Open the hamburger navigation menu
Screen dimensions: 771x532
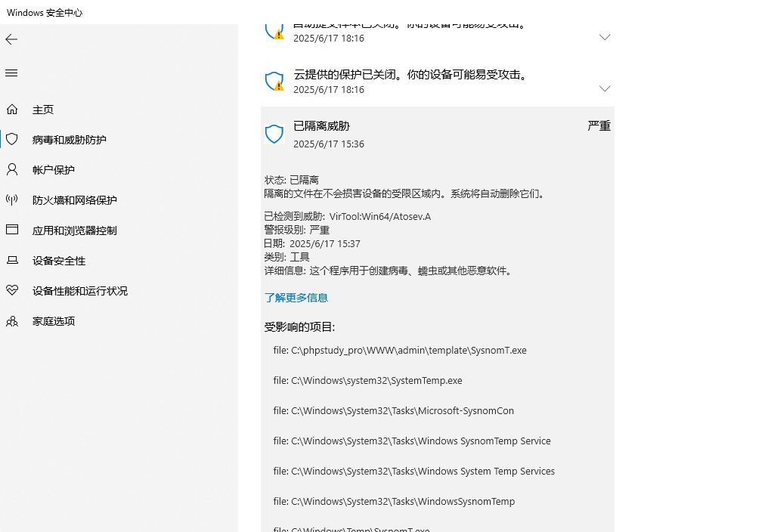(11, 73)
